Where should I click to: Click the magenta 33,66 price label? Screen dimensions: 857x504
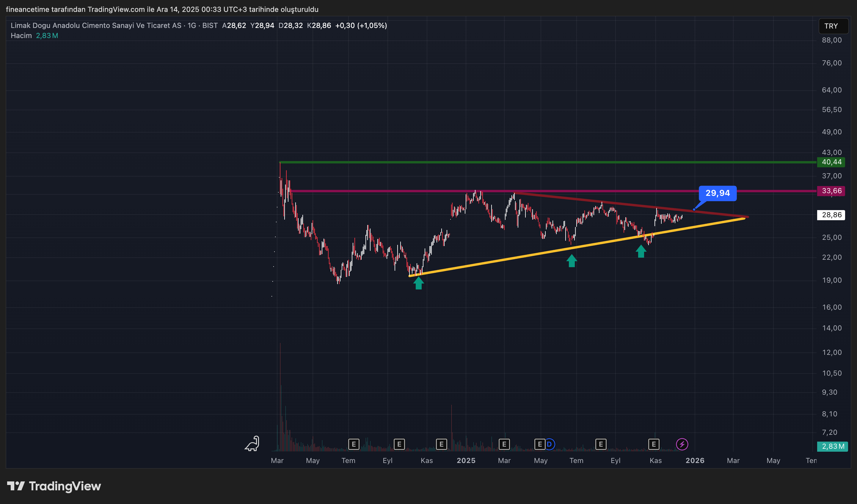(x=831, y=191)
